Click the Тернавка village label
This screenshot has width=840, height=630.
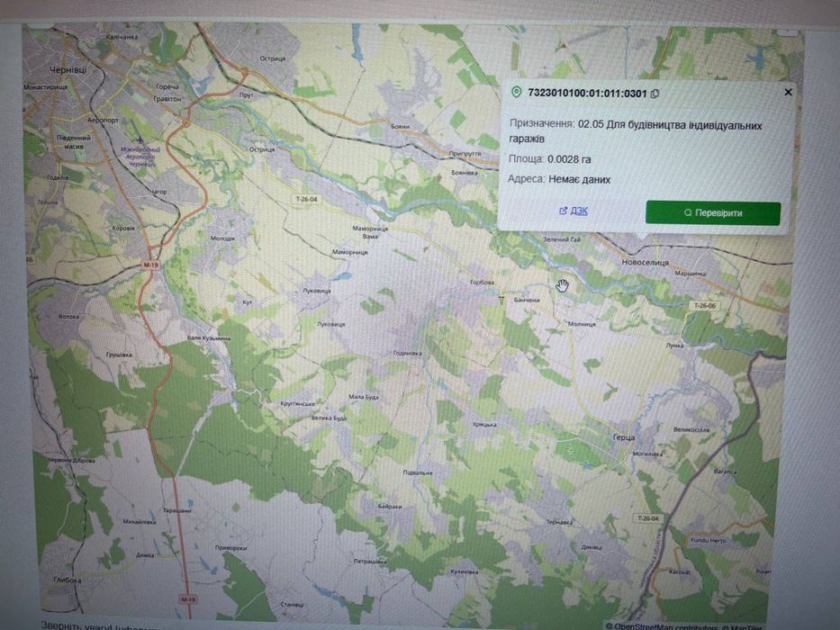(x=559, y=522)
